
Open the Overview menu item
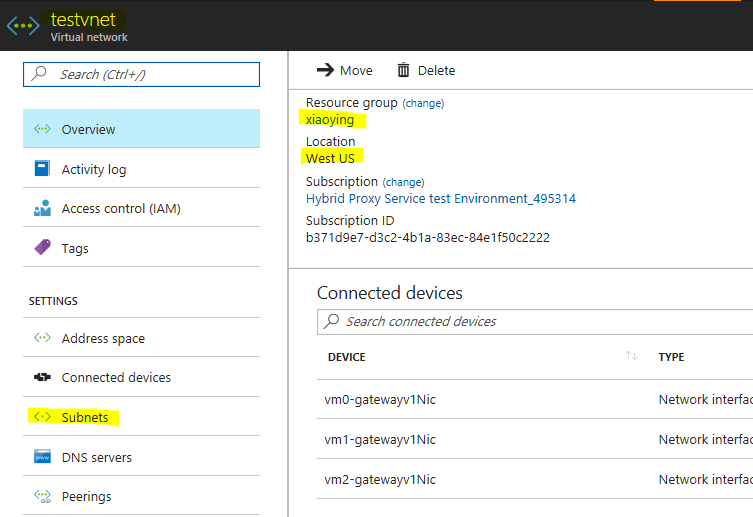tap(142, 129)
